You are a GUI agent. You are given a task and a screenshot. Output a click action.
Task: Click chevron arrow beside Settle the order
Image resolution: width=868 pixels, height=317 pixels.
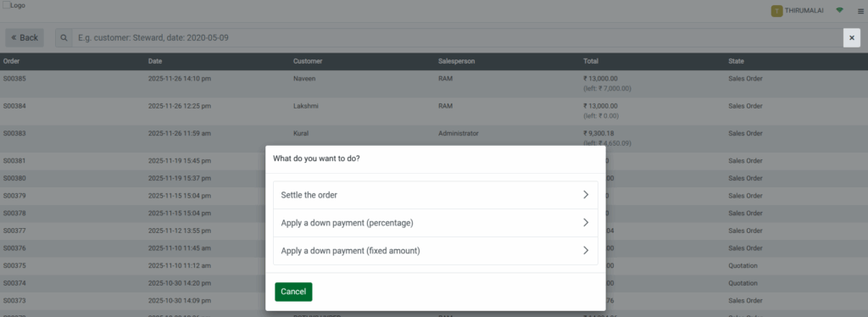coord(586,195)
